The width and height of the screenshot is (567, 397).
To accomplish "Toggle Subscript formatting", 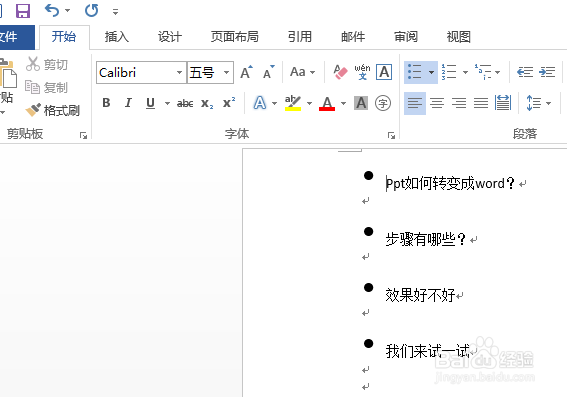I will click(207, 103).
